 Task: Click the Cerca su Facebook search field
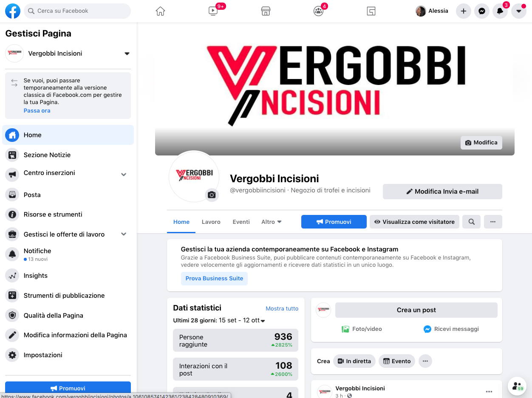click(x=77, y=11)
